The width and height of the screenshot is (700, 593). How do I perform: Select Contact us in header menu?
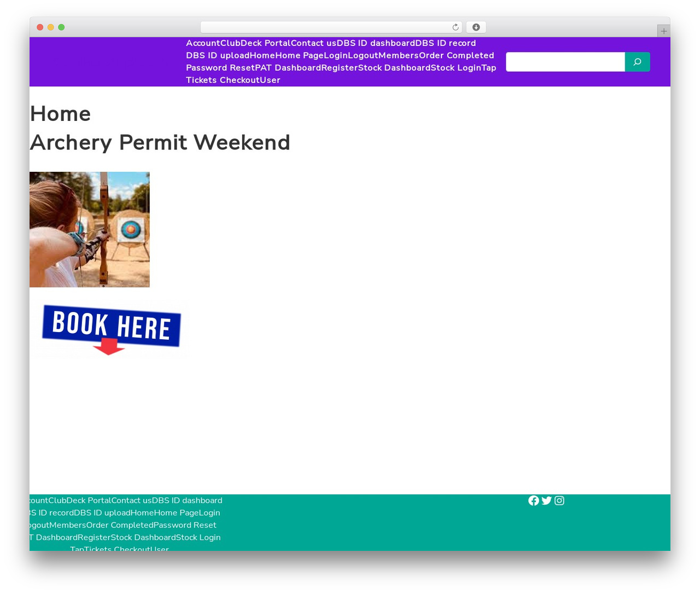[x=314, y=43]
